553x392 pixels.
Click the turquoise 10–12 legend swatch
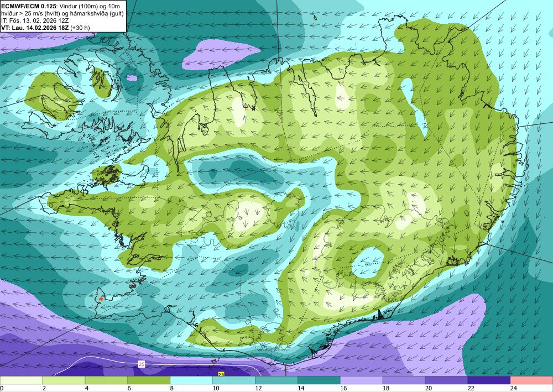[234, 380]
